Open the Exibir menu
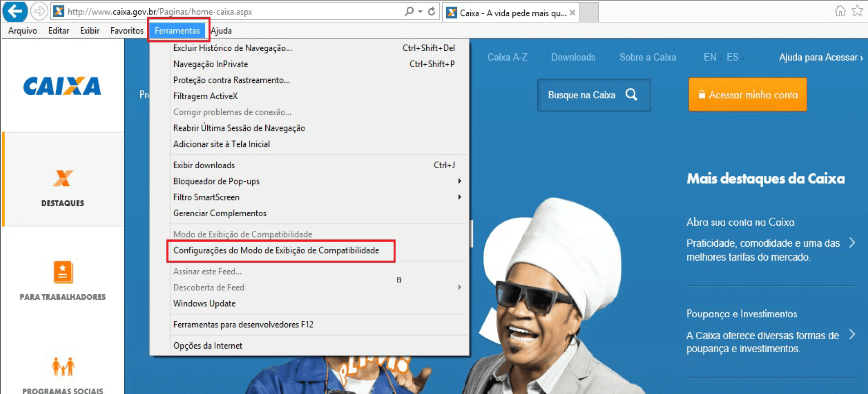This screenshot has width=868, height=394. (x=90, y=30)
